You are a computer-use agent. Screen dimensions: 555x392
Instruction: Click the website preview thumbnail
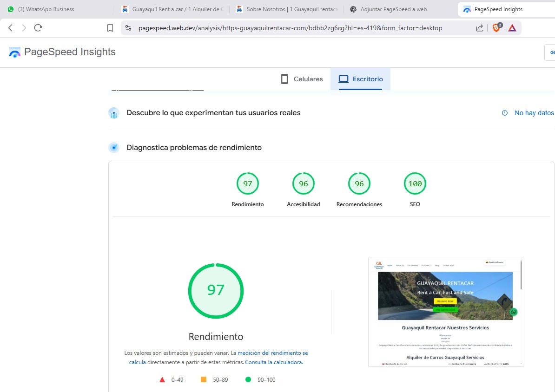click(445, 312)
